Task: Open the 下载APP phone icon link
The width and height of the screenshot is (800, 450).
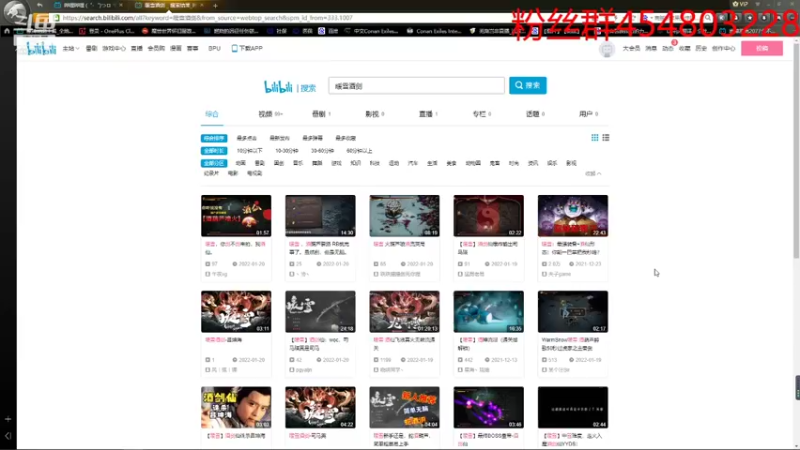Action: coord(247,48)
